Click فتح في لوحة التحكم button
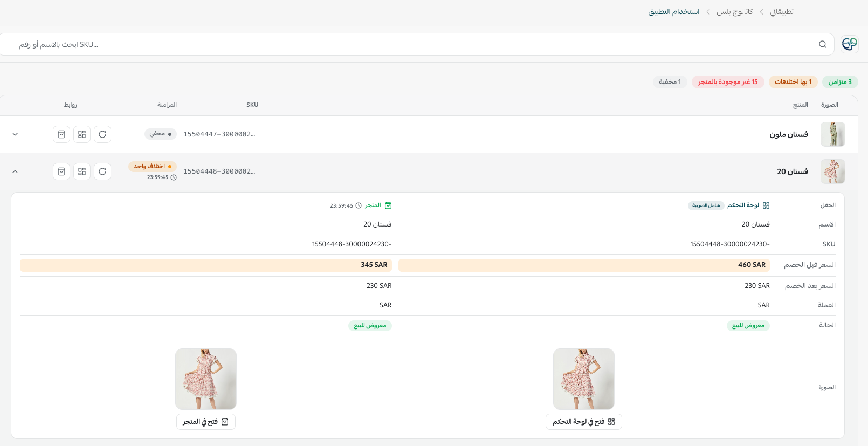This screenshot has height=446, width=868. point(584,422)
